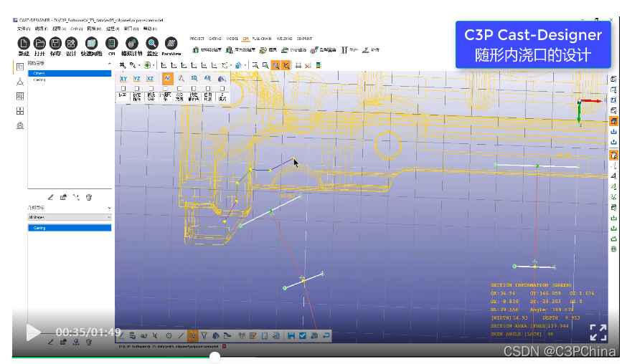
Task: Tick the checkbox below the orange highlighted view icon
Action: [x=166, y=88]
